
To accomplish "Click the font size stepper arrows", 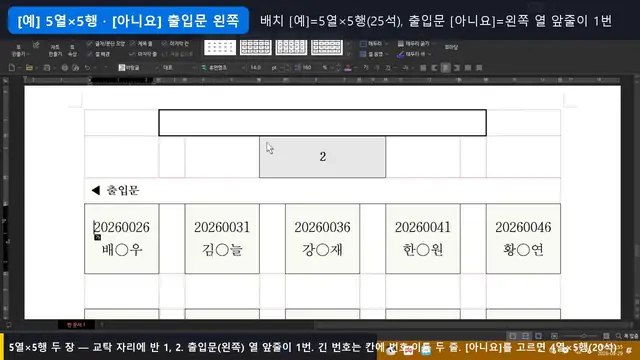I will 287,68.
